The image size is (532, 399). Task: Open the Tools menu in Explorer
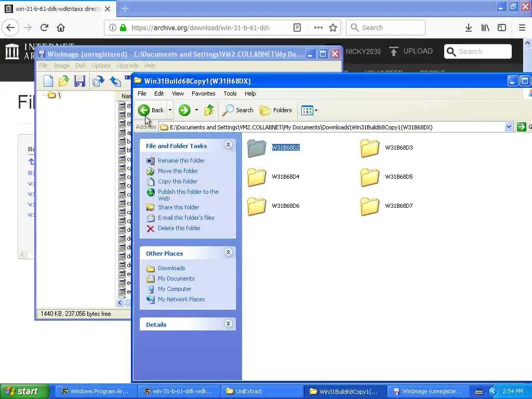click(x=230, y=94)
